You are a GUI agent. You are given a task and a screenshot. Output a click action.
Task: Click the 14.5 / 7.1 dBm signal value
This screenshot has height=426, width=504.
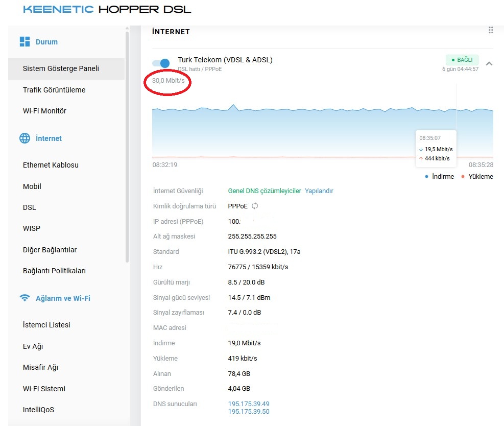pos(249,297)
